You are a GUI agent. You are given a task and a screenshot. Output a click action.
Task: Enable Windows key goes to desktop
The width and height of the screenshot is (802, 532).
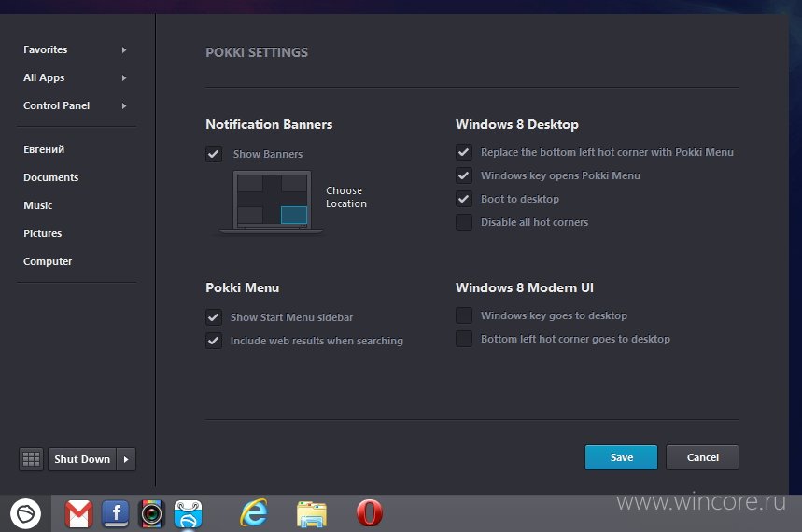click(464, 315)
